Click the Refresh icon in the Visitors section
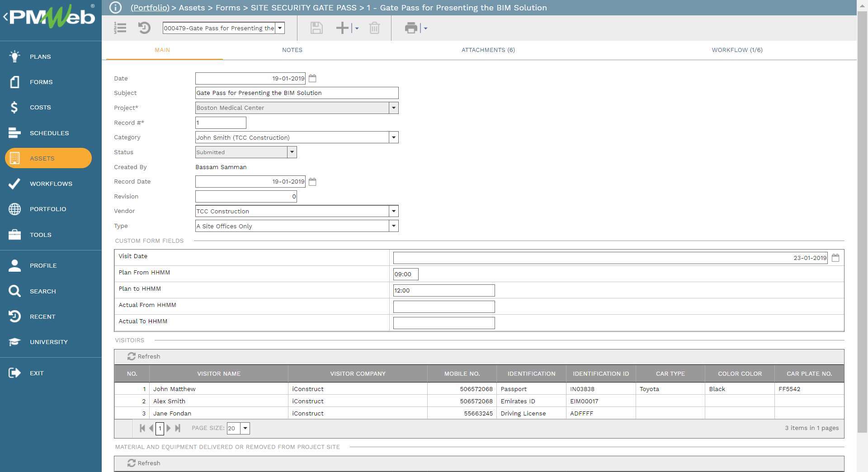The width and height of the screenshot is (868, 472). pyautogui.click(x=132, y=356)
